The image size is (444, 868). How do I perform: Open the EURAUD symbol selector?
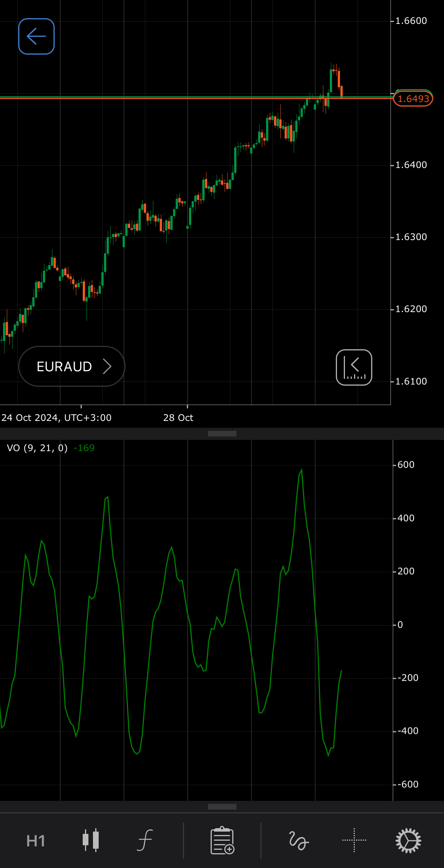[65, 367]
